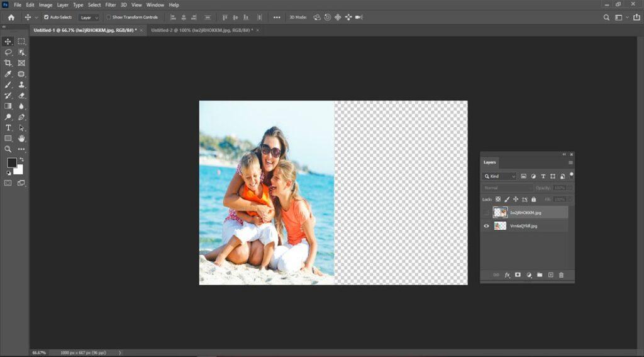Select the Hand tool
Image resolution: width=644 pixels, height=357 pixels.
coord(21,139)
